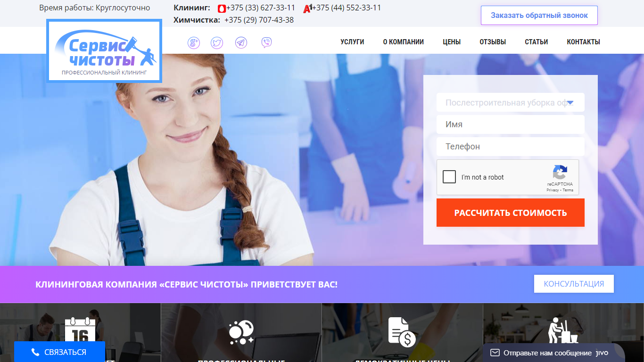Viewport: 644px width, 362px height.
Task: Open reCAPTCHA Privacy link
Action: pos(553,190)
